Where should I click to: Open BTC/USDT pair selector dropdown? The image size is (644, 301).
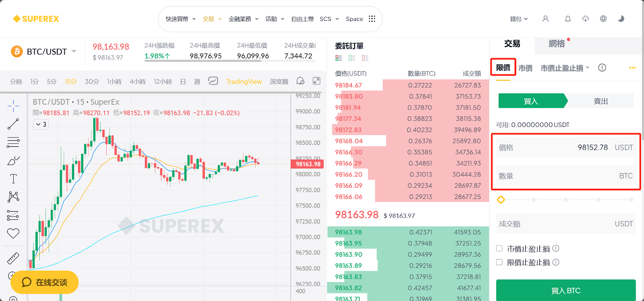pyautogui.click(x=52, y=52)
